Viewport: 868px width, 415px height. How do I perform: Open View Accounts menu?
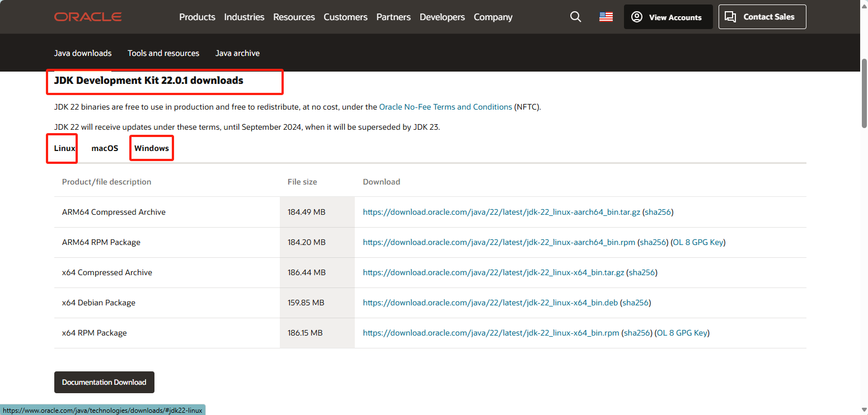[x=668, y=17]
